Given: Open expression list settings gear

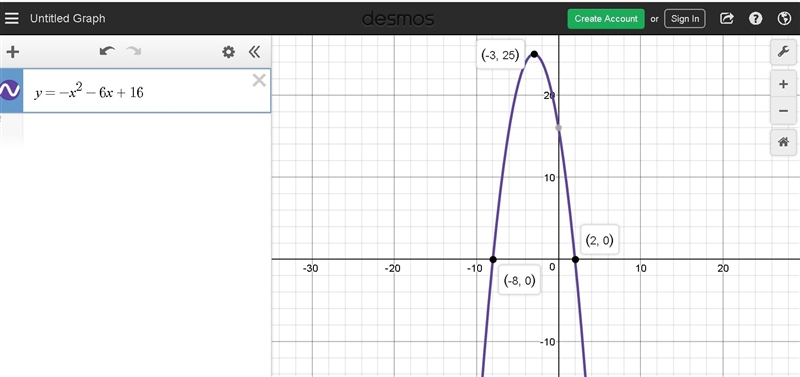Looking at the screenshot, I should [x=229, y=52].
